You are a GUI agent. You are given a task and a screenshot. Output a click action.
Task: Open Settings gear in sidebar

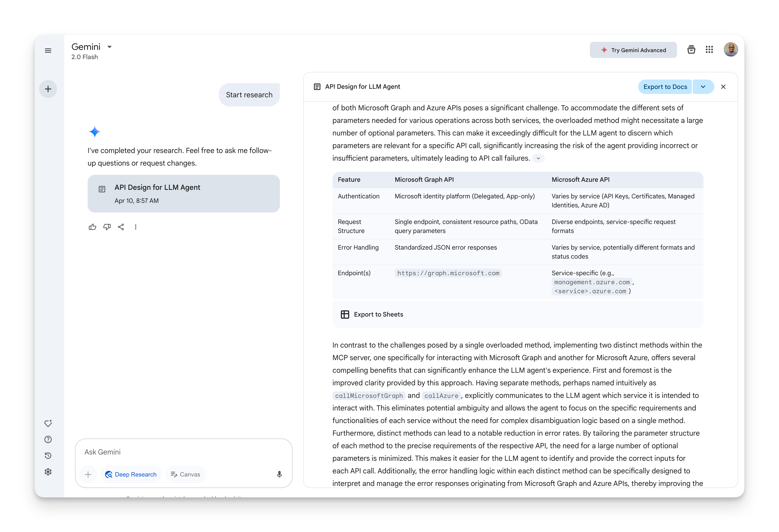(48, 472)
